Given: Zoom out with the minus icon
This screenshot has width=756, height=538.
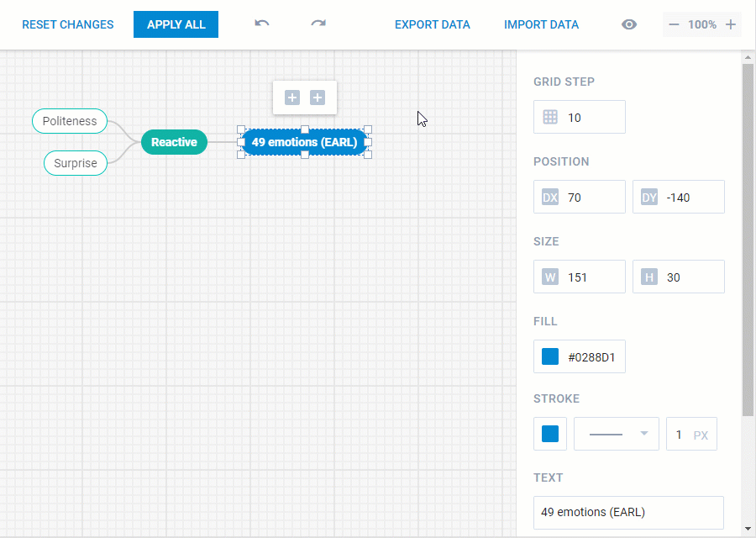Looking at the screenshot, I should [x=674, y=24].
